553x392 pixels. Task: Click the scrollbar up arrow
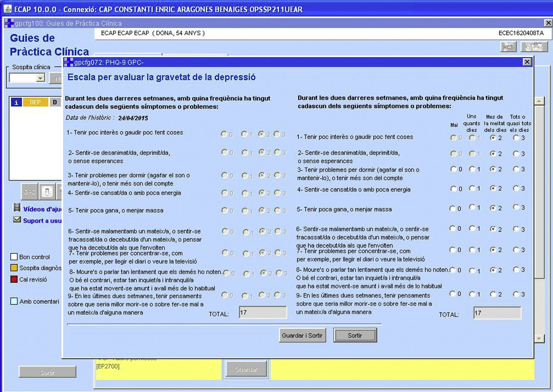tap(539, 101)
